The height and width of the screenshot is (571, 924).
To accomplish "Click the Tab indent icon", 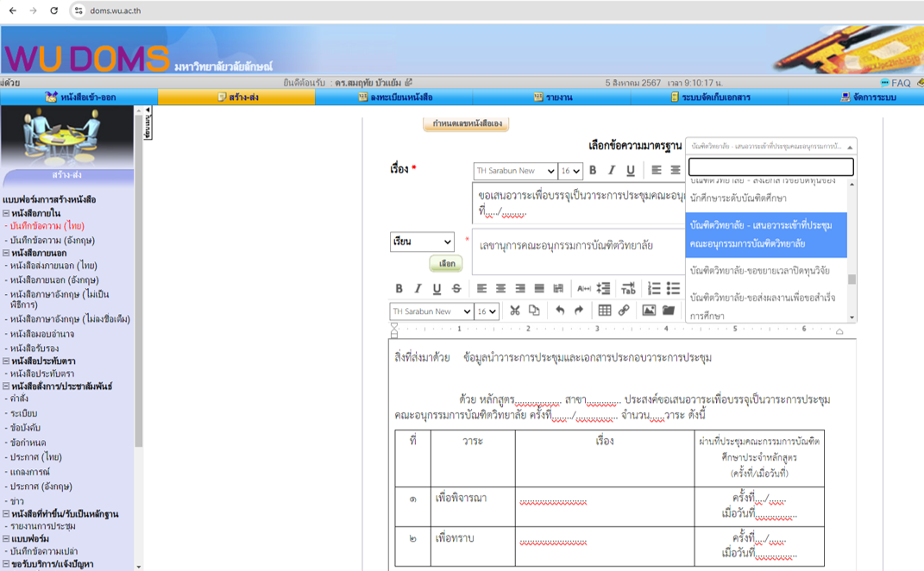I will (628, 288).
